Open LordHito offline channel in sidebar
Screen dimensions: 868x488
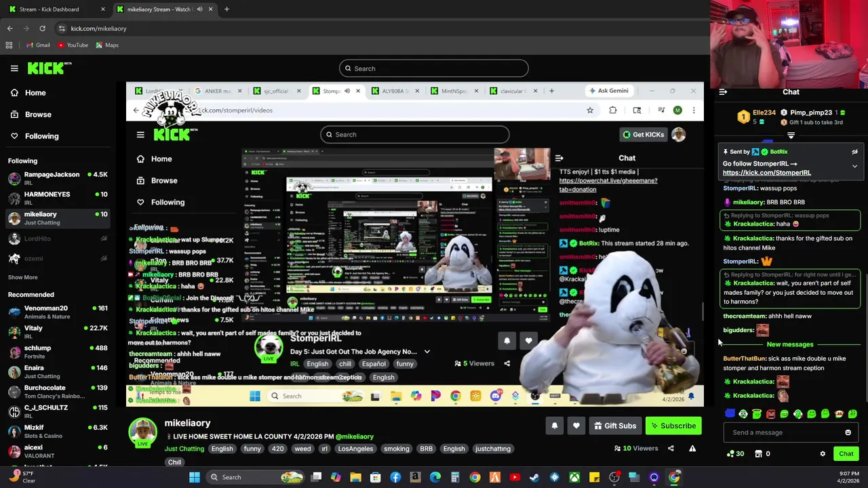pos(58,239)
